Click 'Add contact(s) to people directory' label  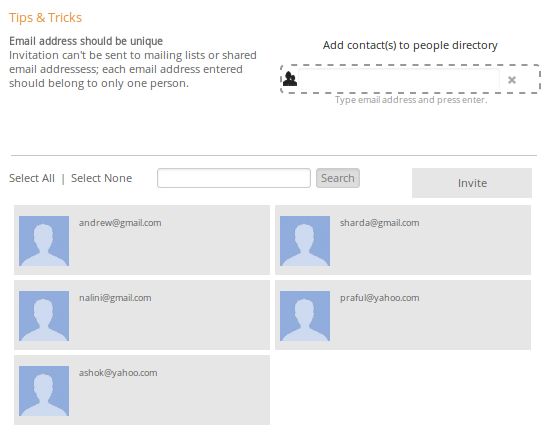(410, 45)
